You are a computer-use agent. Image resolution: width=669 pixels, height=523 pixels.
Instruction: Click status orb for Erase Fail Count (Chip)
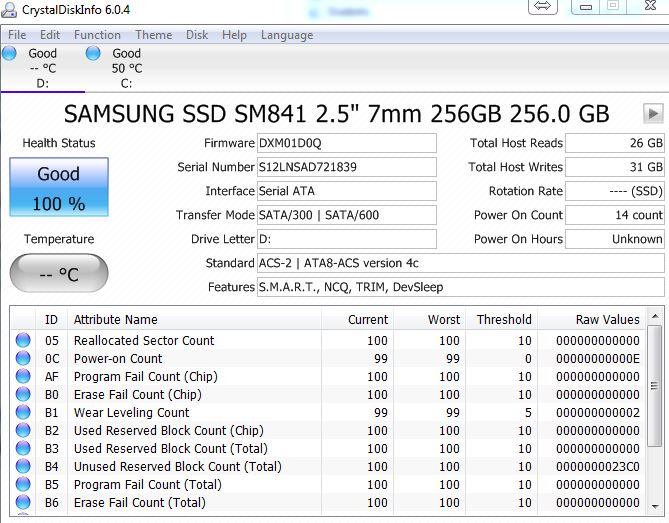[x=23, y=394]
